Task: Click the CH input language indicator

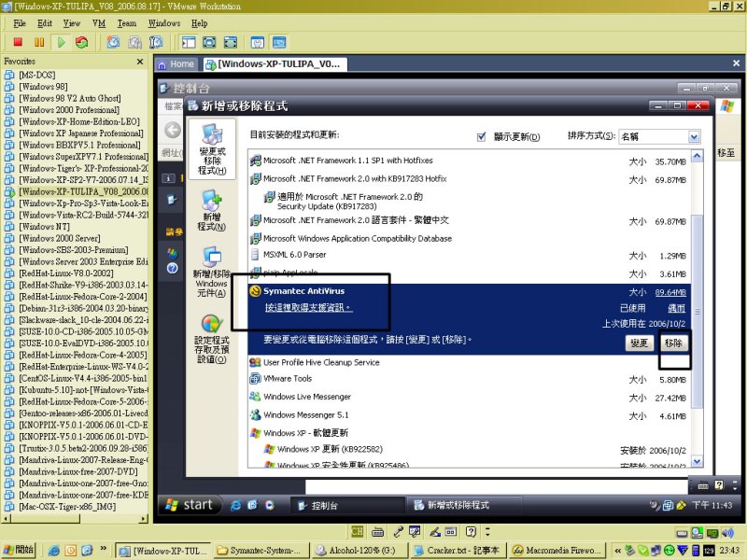Action: 357,531
